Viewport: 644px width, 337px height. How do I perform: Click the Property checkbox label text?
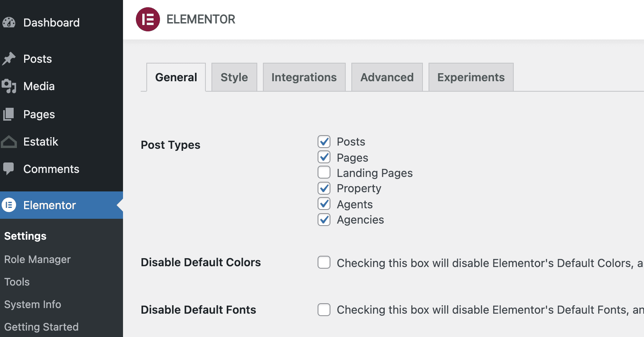359,188
